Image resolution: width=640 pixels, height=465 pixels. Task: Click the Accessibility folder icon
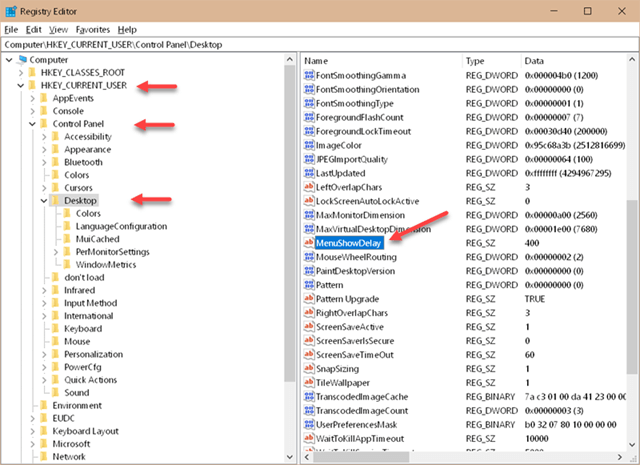(56, 136)
